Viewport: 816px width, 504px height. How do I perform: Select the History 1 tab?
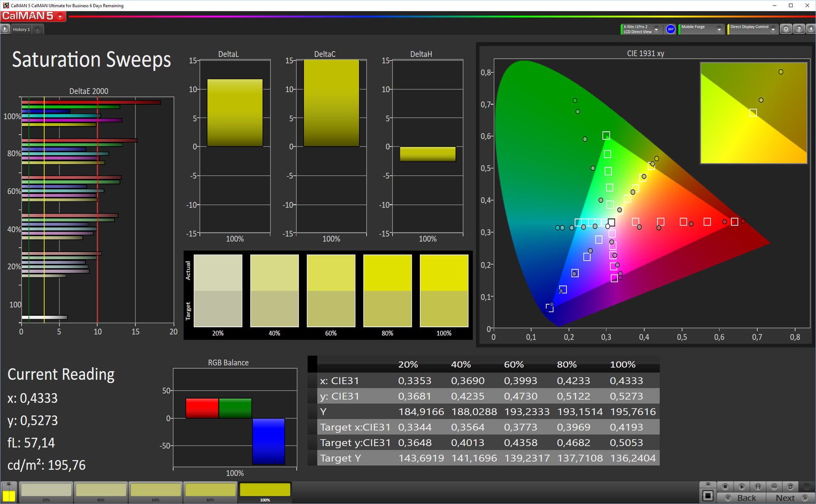[21, 29]
